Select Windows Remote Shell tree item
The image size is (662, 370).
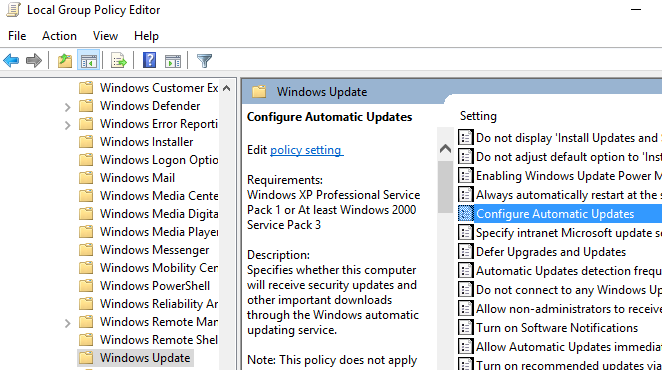click(159, 340)
